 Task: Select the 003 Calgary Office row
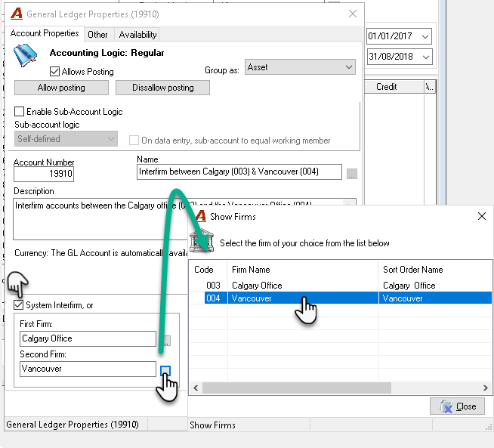point(340,286)
